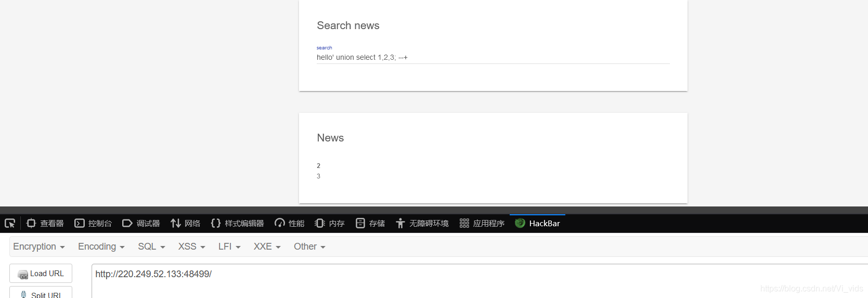The width and height of the screenshot is (868, 298).
Task: Focus the HackBar URL text area
Action: pos(480,281)
